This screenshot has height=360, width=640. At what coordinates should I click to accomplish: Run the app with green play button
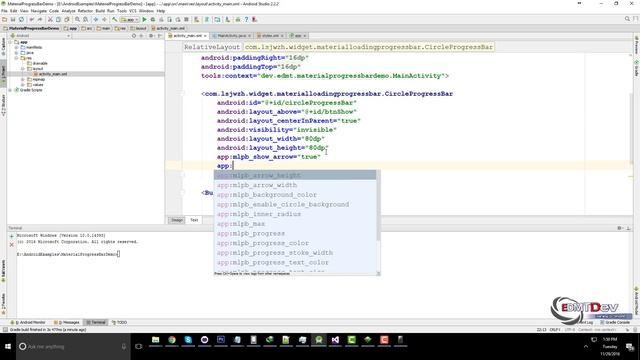(144, 20)
